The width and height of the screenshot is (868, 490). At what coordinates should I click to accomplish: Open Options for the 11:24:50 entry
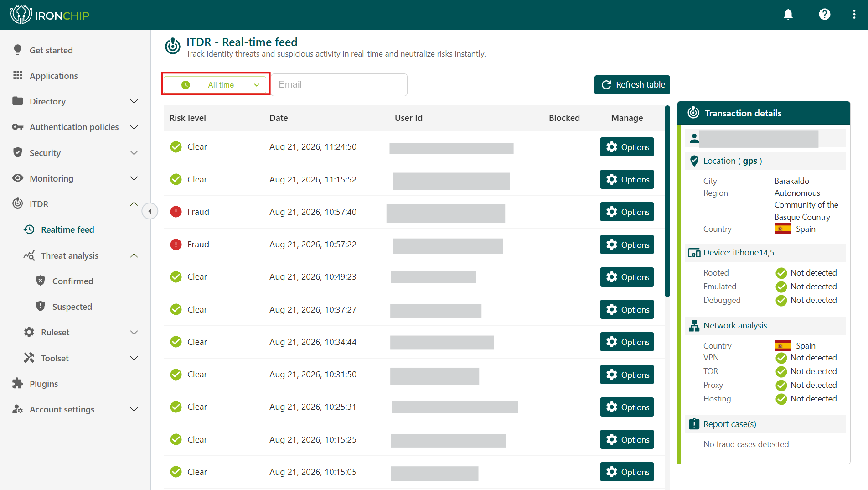coord(627,147)
